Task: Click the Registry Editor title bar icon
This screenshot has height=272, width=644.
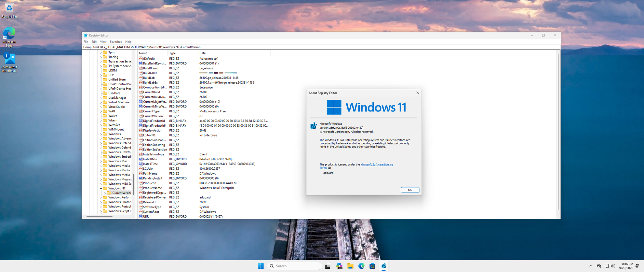Action: (x=86, y=36)
